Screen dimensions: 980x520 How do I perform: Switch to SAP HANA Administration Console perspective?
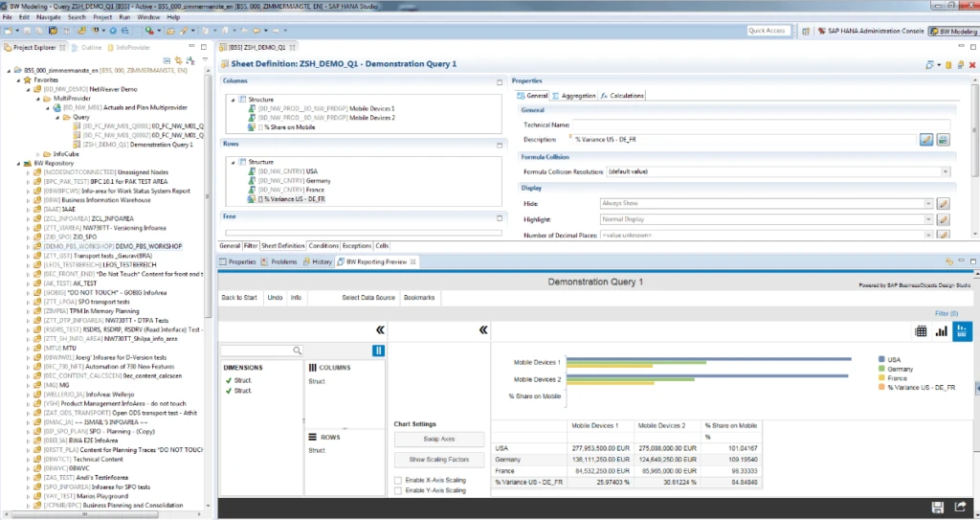pyautogui.click(x=871, y=31)
